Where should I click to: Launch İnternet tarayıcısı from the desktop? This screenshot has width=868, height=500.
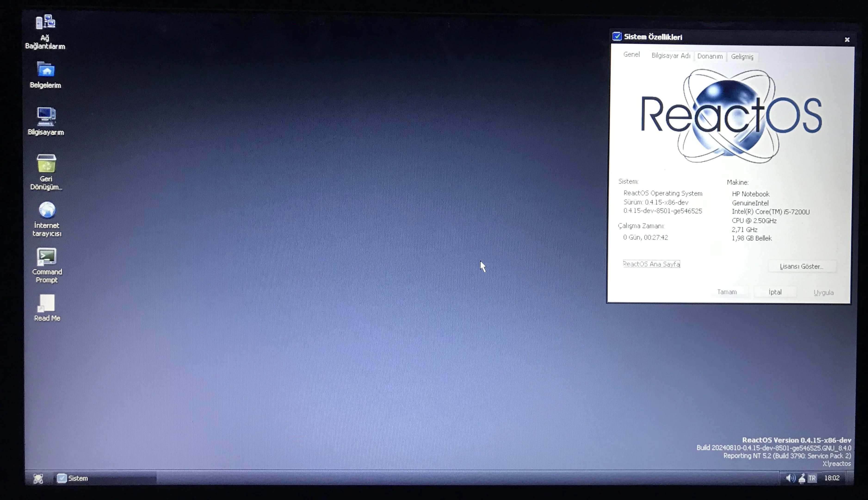(x=47, y=219)
